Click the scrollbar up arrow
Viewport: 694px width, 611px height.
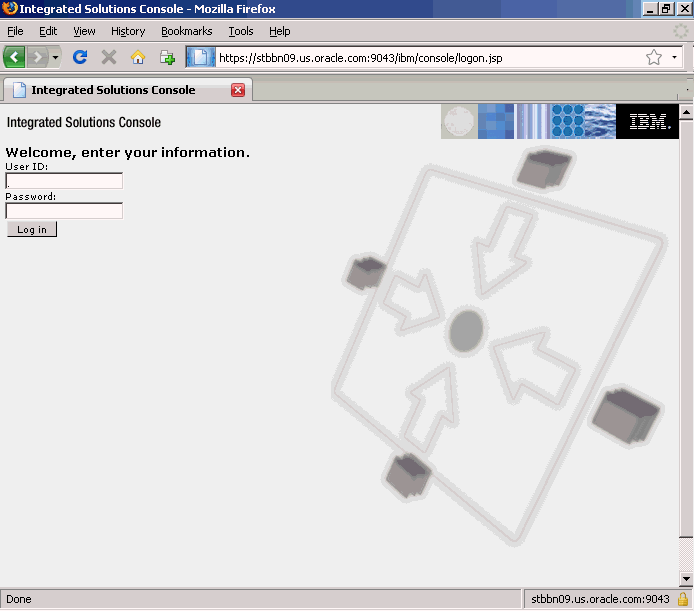click(686, 112)
